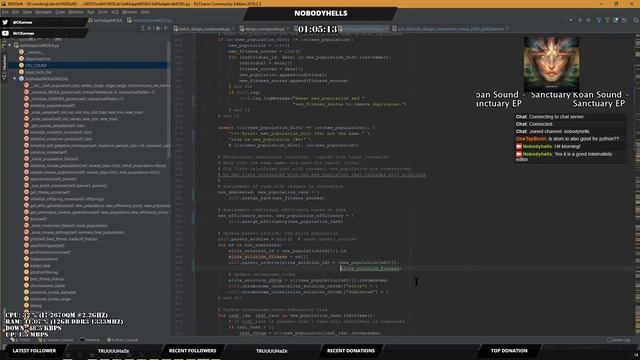Viewport: 640px width, 360px height.
Task: Open the Python Console tool window
Action: (x=123, y=340)
